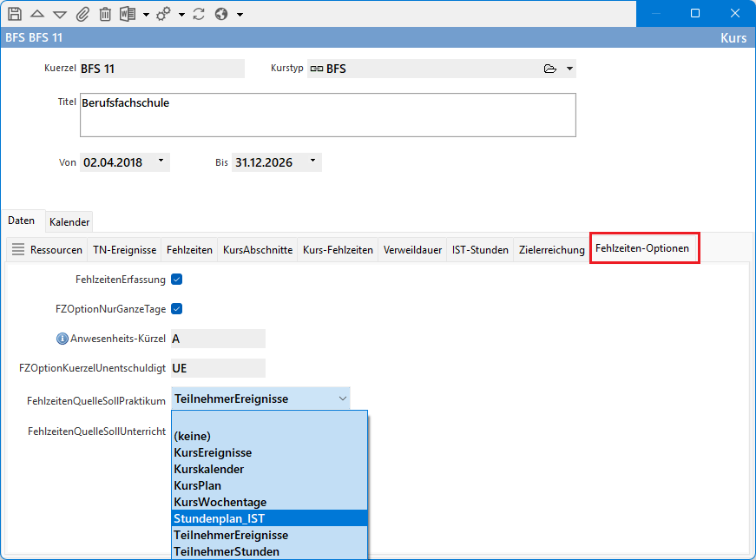Expand the Kurstyp dropdown arrow
The width and height of the screenshot is (756, 560).
tap(570, 69)
